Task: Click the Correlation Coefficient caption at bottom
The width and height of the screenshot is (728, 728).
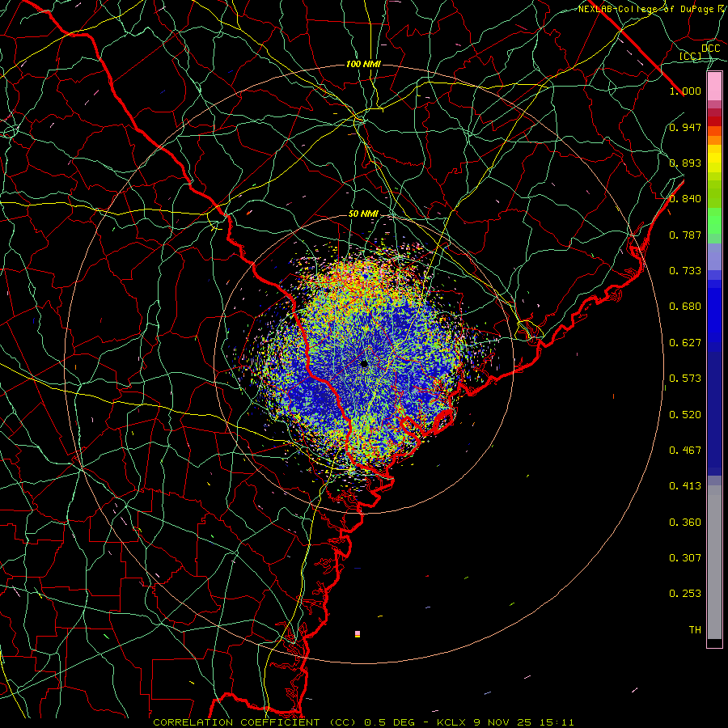Action: coord(363,722)
